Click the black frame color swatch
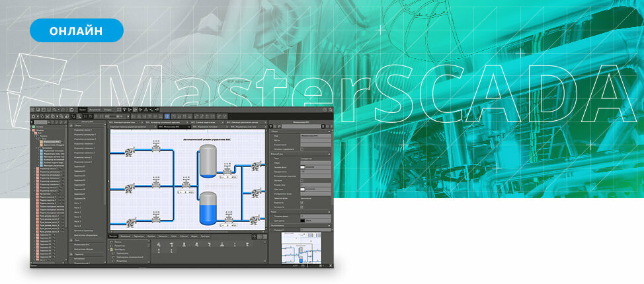The image size is (644, 284). pyautogui.click(x=302, y=221)
